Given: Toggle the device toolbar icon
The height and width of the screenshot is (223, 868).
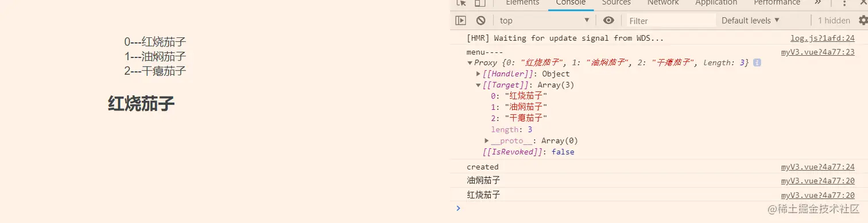Looking at the screenshot, I should (480, 3).
